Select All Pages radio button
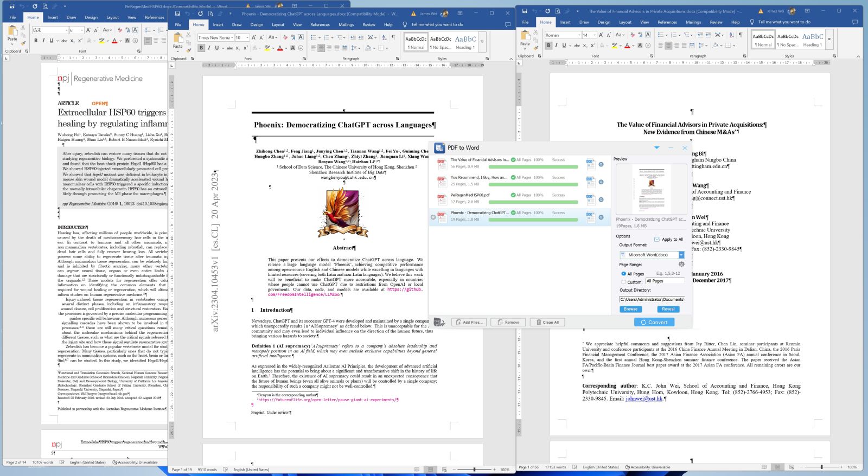868x476 pixels. pyautogui.click(x=623, y=274)
